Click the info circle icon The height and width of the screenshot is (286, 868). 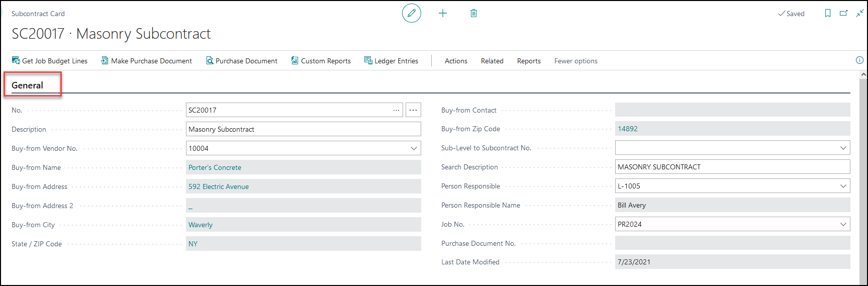859,60
